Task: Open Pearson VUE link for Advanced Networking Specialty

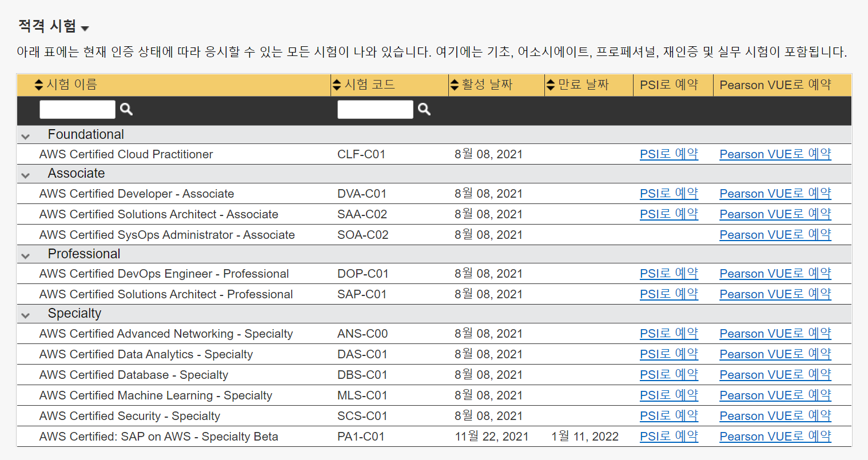Action: tap(775, 334)
